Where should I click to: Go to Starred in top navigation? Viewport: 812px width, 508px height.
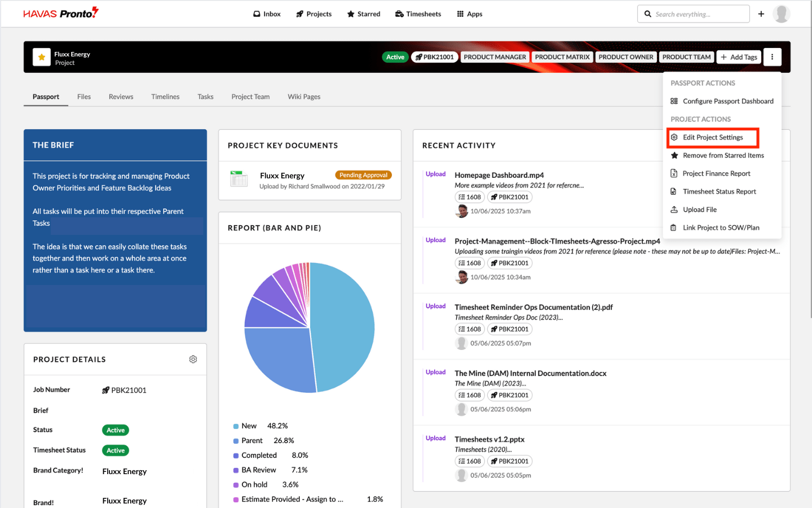[x=363, y=14]
